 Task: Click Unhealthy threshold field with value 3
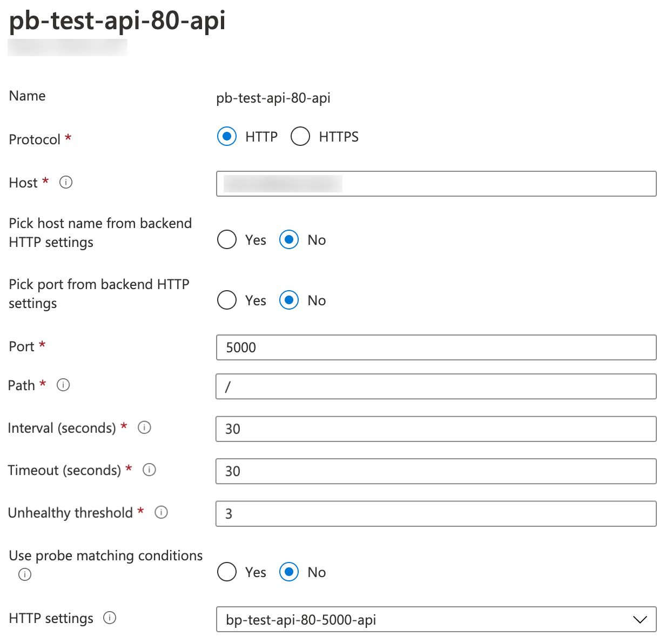point(436,514)
